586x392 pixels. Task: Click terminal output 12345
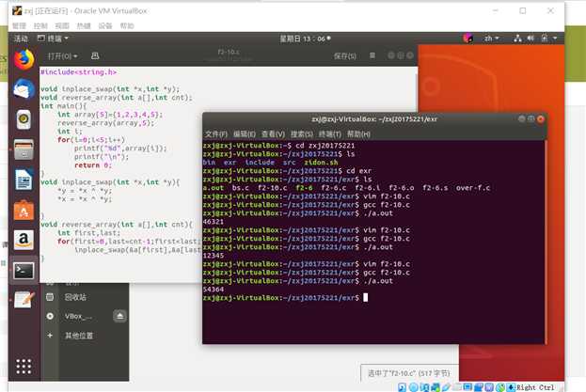coord(213,256)
